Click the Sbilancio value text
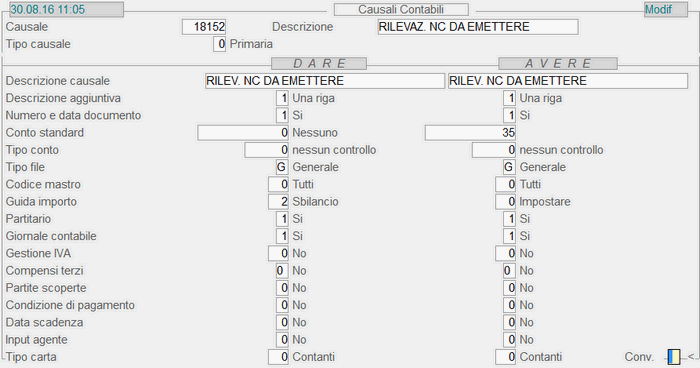The image size is (700, 368). coord(315,202)
